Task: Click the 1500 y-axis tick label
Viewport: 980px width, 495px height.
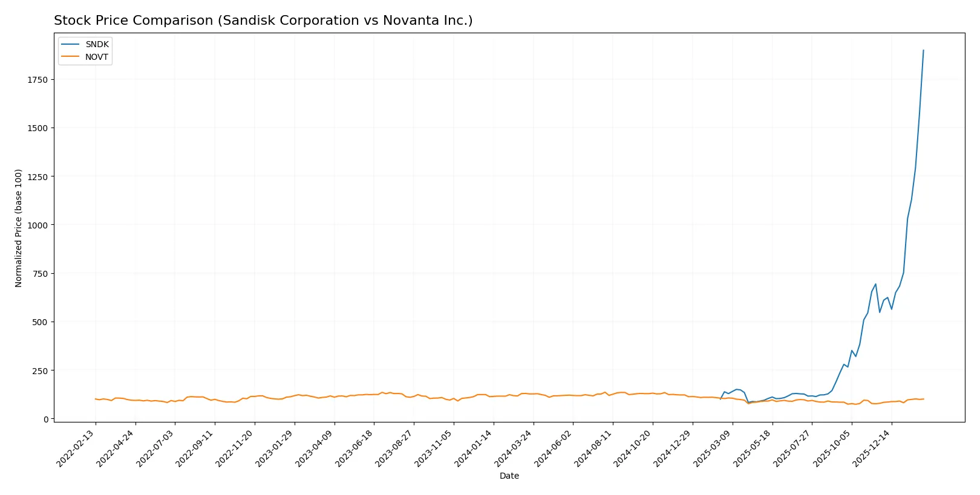Action: (38, 128)
